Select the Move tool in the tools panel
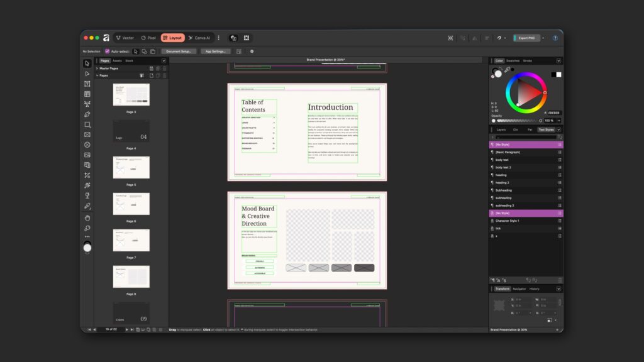644x362 pixels. (x=87, y=63)
